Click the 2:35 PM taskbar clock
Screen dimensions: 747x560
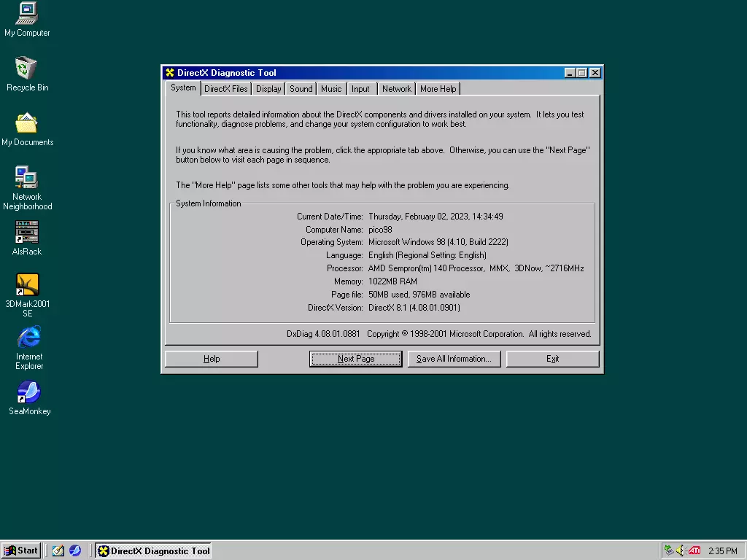pos(722,551)
